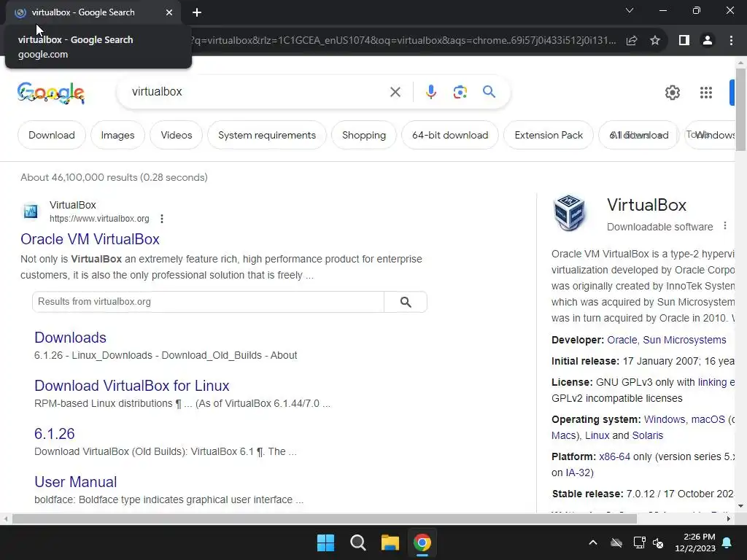Open the Linux operating system link
Image resolution: width=747 pixels, height=560 pixels.
coord(597,436)
